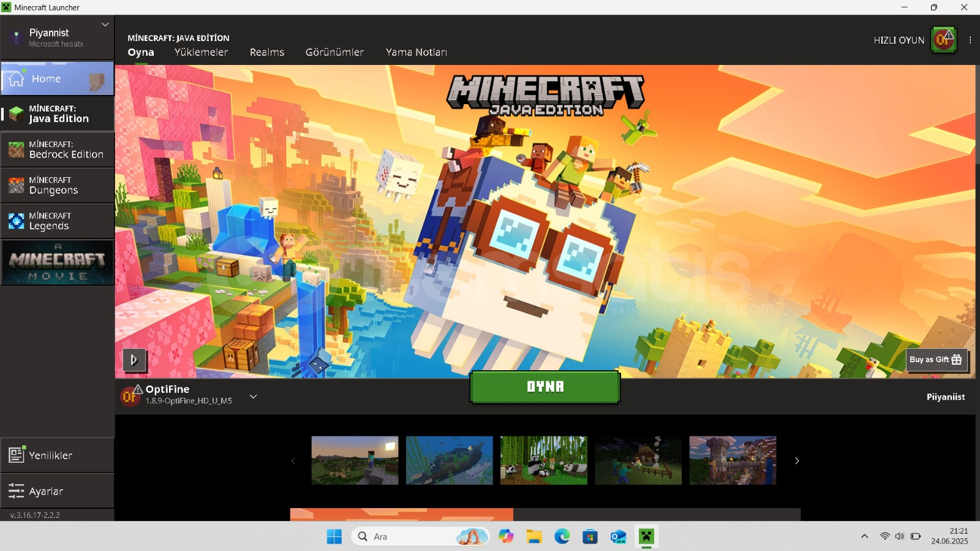The image size is (980, 551).
Task: Open Yenilikler news section
Action: [x=57, y=455]
